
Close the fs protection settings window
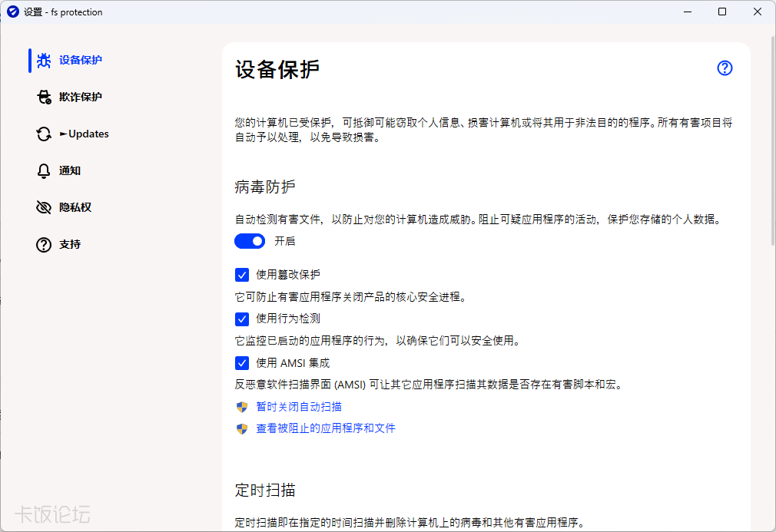coord(758,12)
